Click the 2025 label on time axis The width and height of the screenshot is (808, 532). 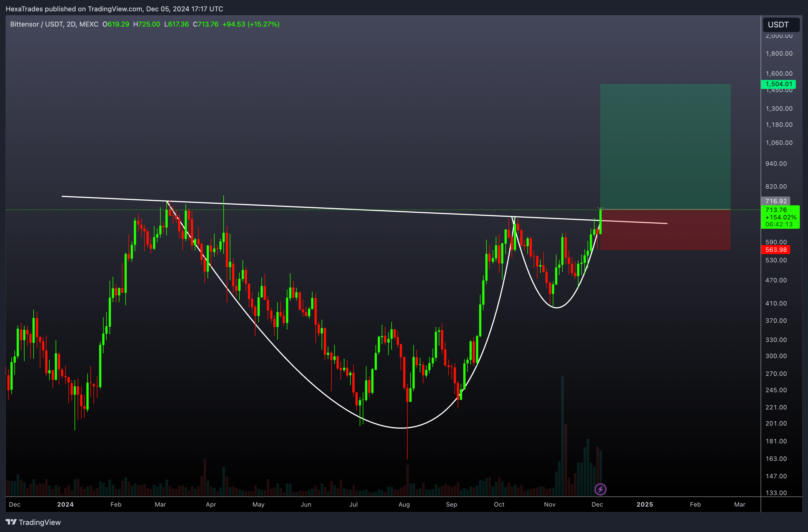coord(645,504)
